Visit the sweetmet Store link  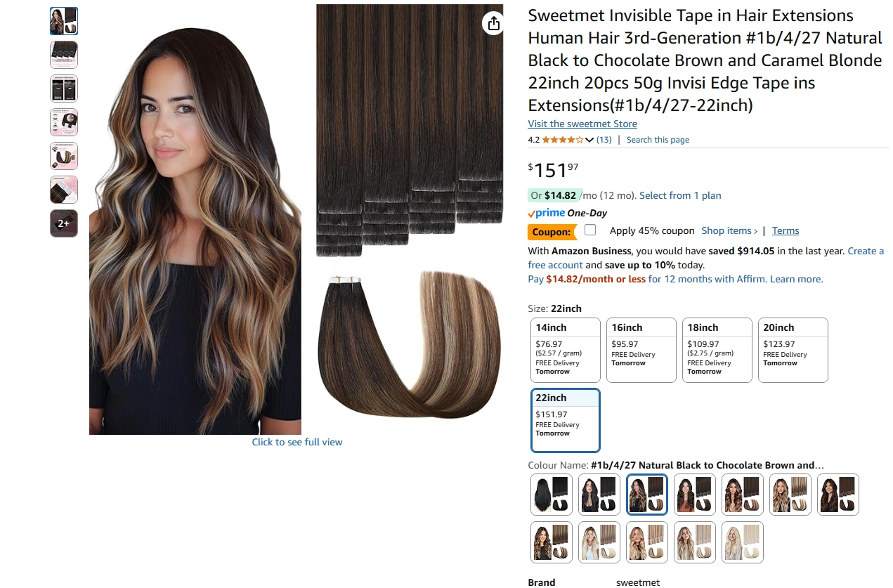(582, 124)
